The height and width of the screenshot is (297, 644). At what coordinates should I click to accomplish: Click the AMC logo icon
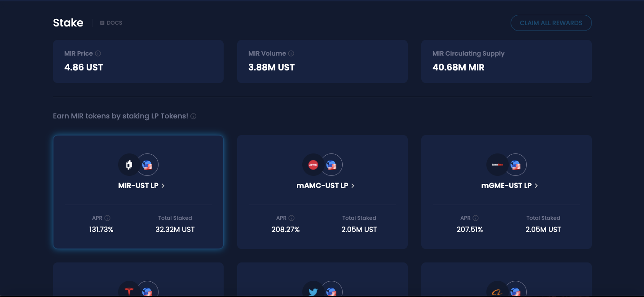pyautogui.click(x=313, y=165)
